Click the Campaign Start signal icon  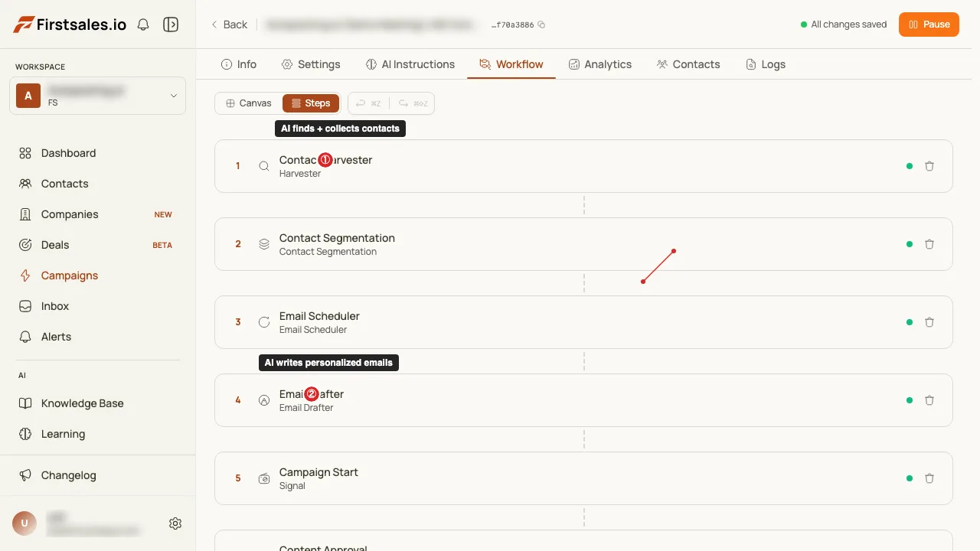click(264, 478)
